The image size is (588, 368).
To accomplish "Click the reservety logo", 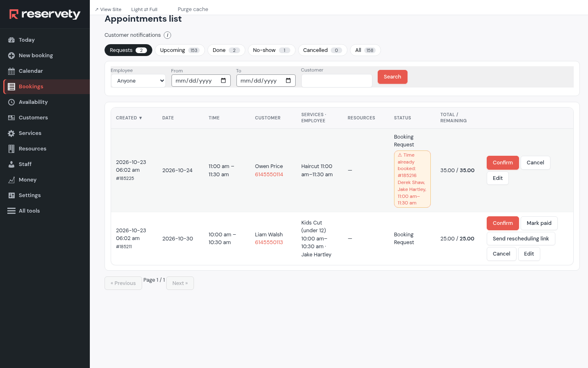I will (45, 14).
